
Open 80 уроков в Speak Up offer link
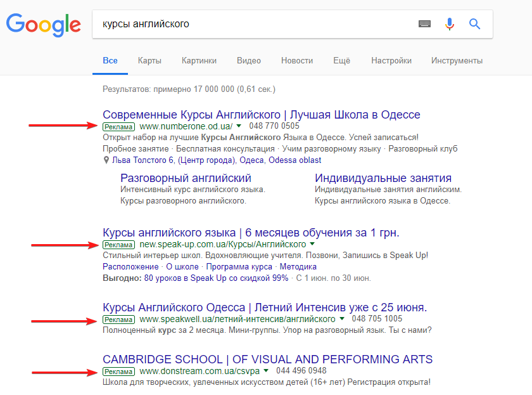[216, 278]
